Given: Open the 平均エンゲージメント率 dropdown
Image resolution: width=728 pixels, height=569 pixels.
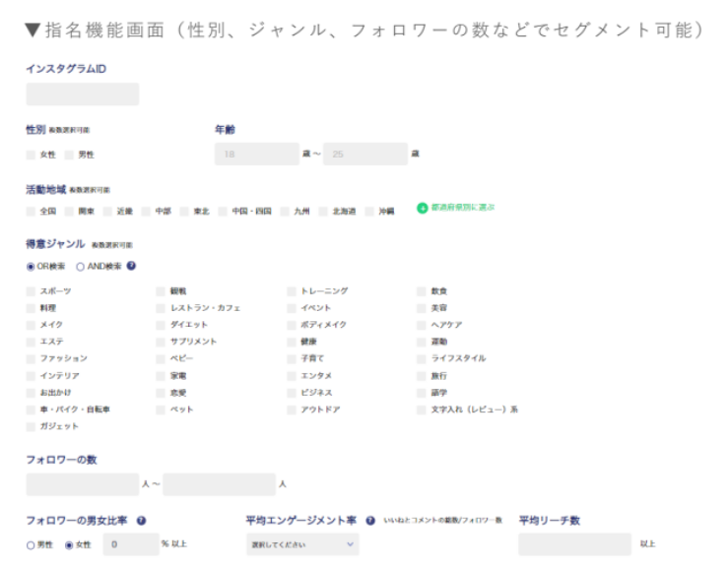Looking at the screenshot, I should [301, 544].
